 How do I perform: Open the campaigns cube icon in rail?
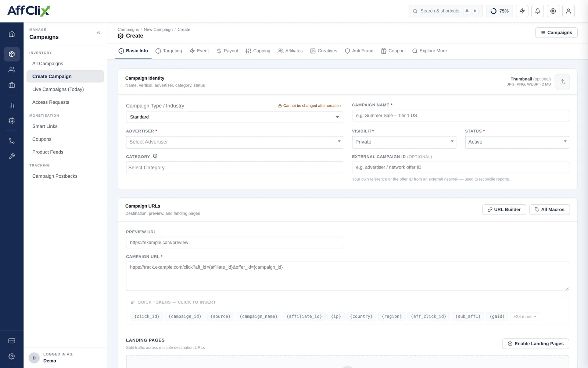(x=12, y=54)
